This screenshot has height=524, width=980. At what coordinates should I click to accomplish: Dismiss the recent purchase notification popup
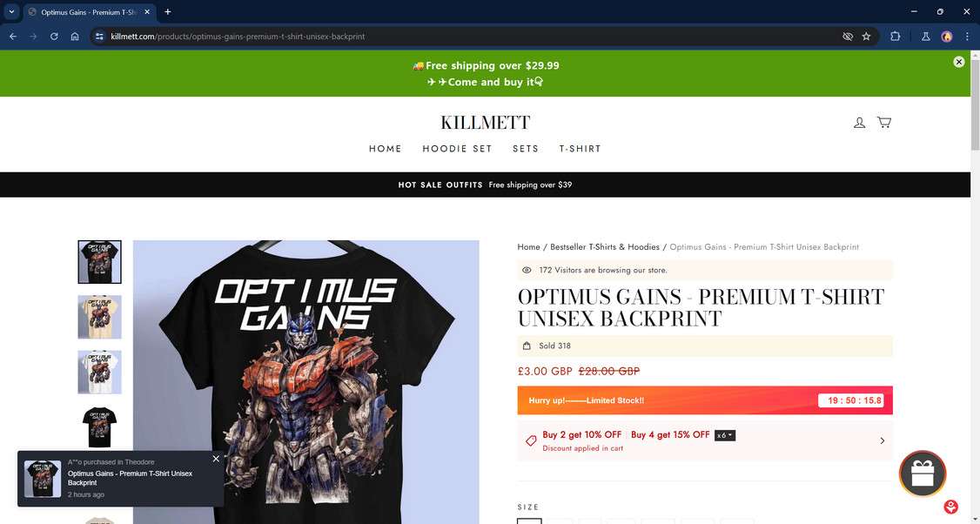216,459
